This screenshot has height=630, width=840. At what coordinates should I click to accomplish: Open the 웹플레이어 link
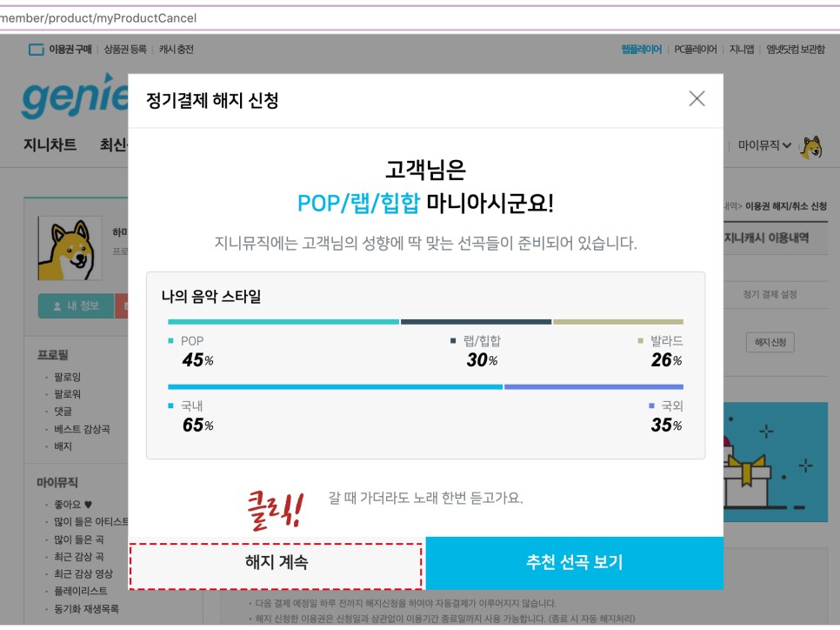(x=641, y=50)
